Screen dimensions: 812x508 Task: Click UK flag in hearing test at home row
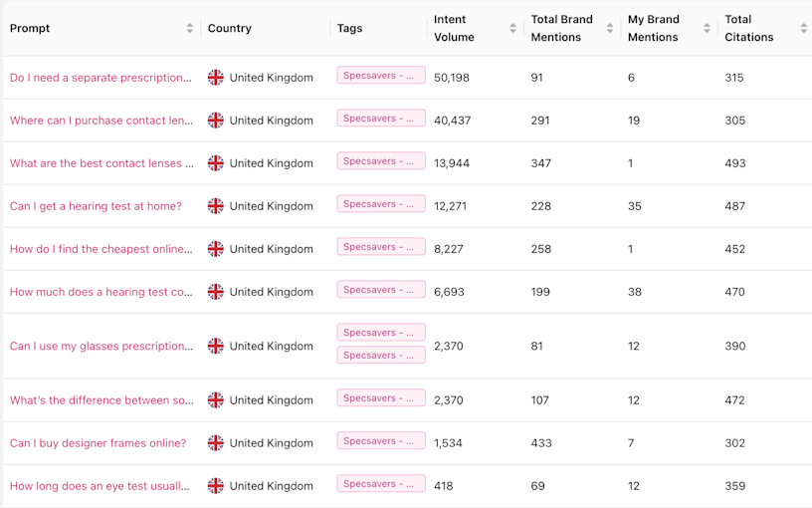pyautogui.click(x=216, y=206)
